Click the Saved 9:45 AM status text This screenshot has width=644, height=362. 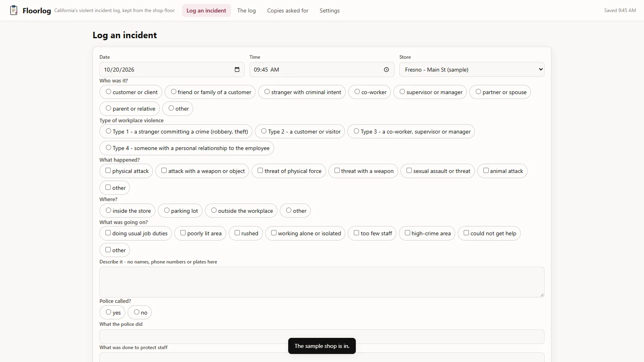[620, 10]
